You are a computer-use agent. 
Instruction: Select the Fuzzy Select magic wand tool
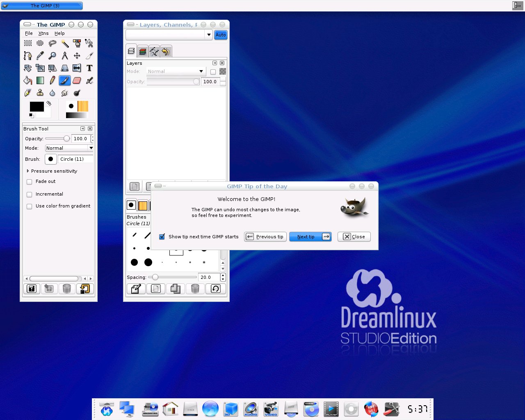click(x=65, y=43)
